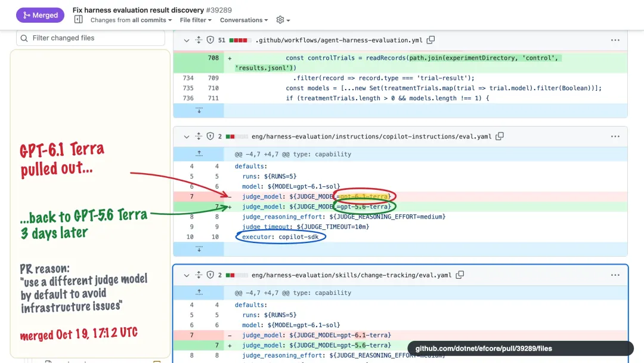644x363 pixels.
Task: Expand all lines in copilot-instructions/eval.yaml
Action: (x=199, y=136)
